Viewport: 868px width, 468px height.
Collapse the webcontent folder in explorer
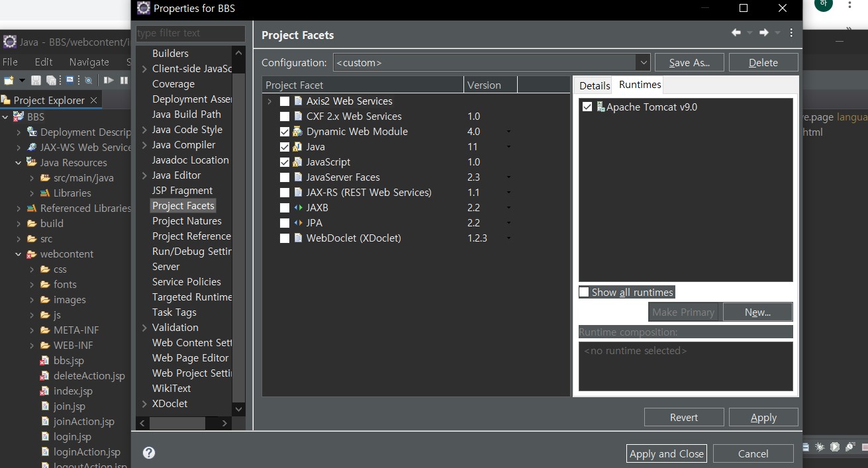[x=19, y=254]
